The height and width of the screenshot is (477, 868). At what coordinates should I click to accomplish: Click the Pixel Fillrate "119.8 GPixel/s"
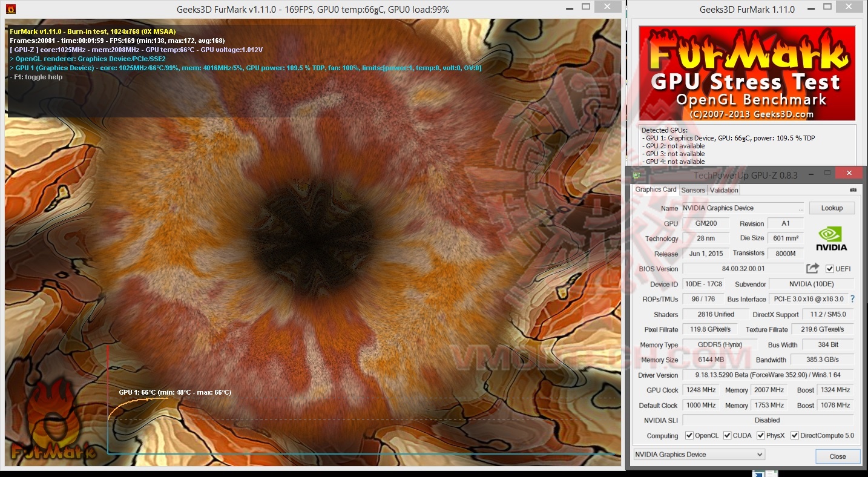coord(711,329)
